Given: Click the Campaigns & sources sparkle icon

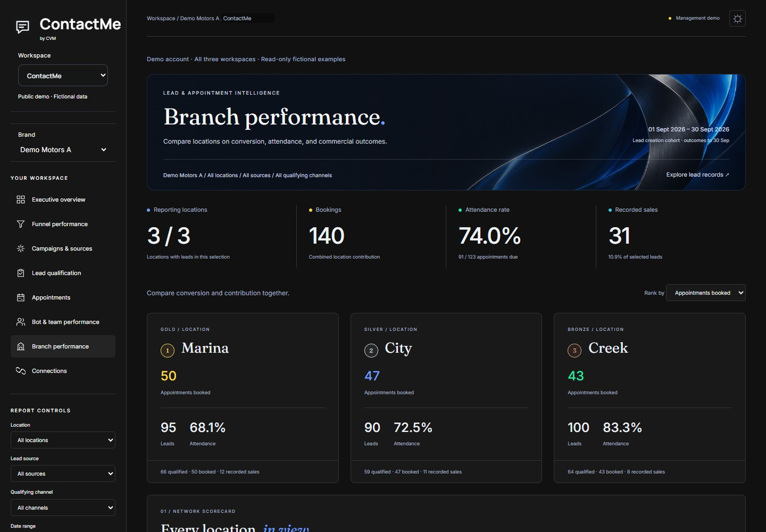Looking at the screenshot, I should point(21,248).
